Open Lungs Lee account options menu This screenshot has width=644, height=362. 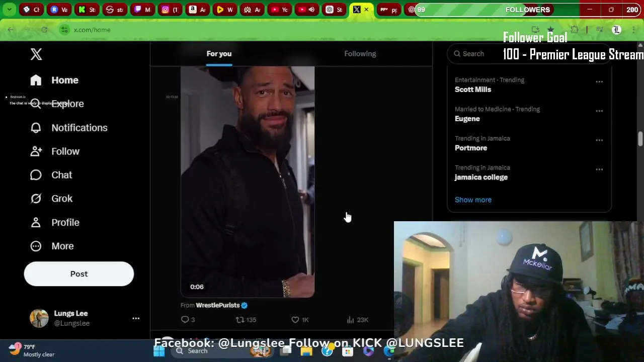tap(136, 318)
